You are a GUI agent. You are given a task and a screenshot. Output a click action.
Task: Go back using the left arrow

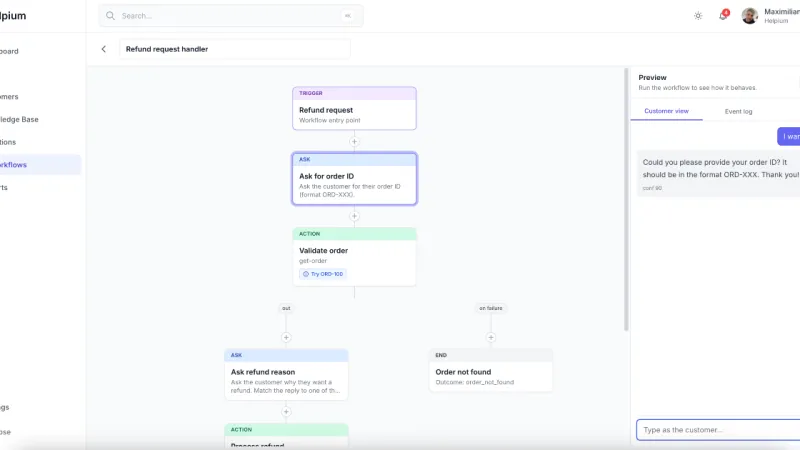[104, 49]
